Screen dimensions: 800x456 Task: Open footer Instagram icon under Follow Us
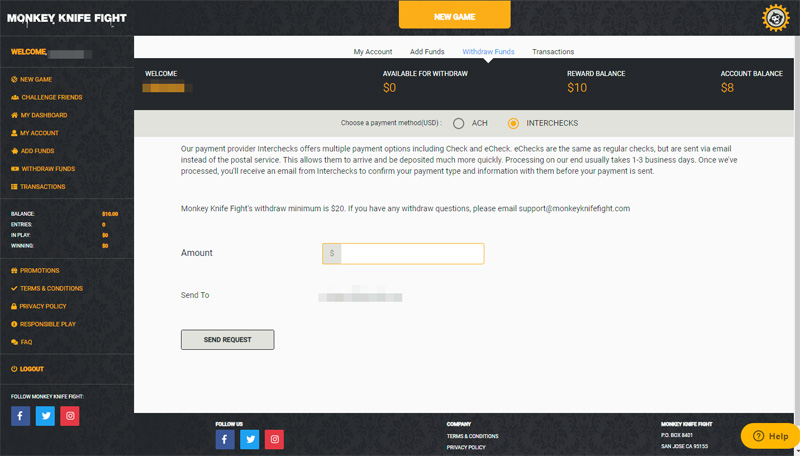(x=274, y=439)
